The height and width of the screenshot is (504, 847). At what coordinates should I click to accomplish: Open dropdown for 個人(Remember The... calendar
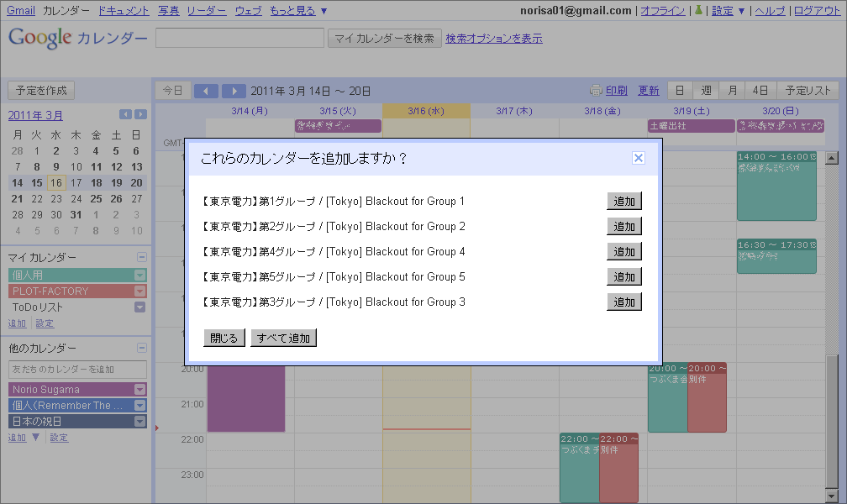[x=139, y=405]
